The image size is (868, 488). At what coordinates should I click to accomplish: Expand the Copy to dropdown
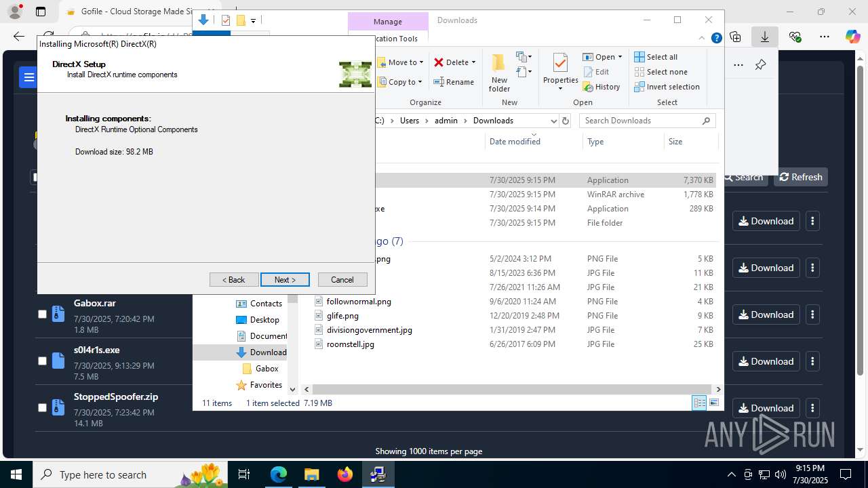click(420, 82)
